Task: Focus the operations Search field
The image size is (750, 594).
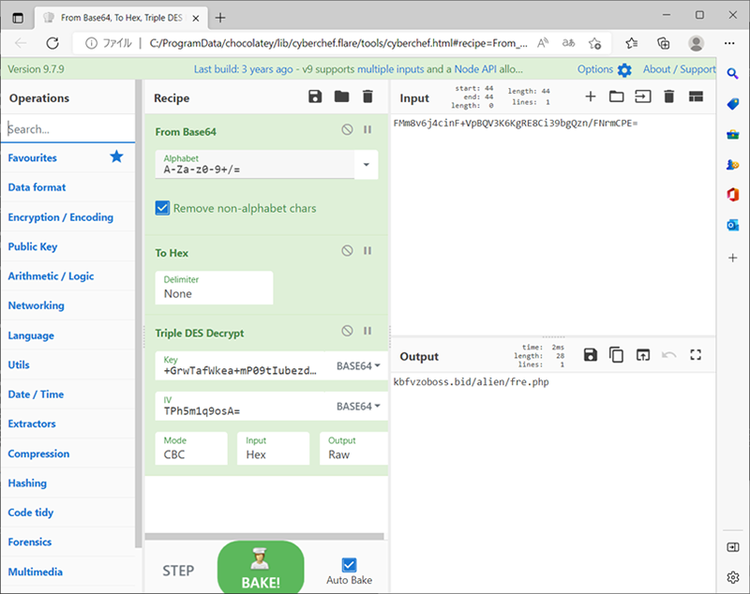Action: pos(68,129)
